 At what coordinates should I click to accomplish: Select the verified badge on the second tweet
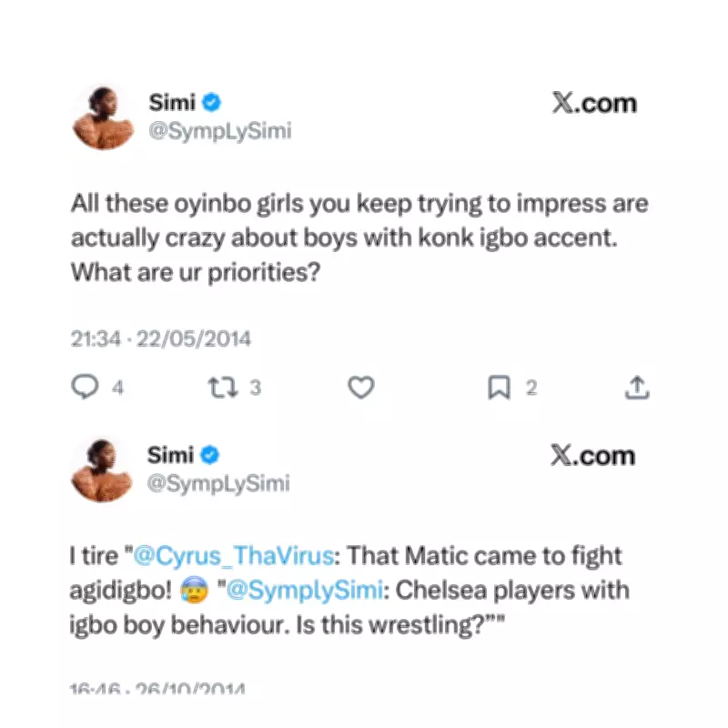pyautogui.click(x=210, y=455)
